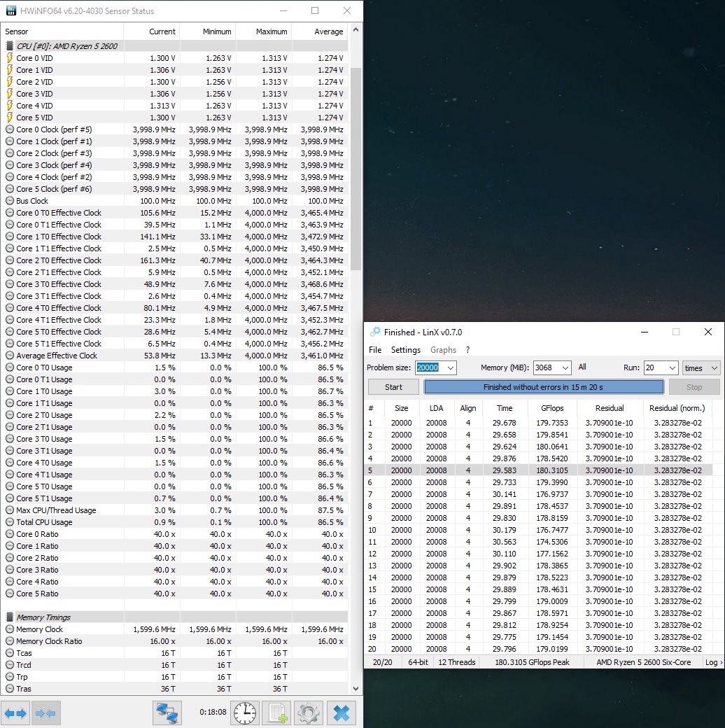Click the icon beside Memory Clock row

(x=9, y=629)
